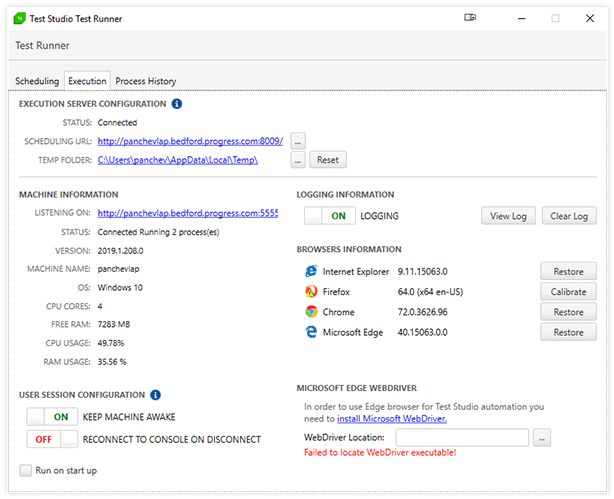Restore Internet Explorer settings

point(568,271)
